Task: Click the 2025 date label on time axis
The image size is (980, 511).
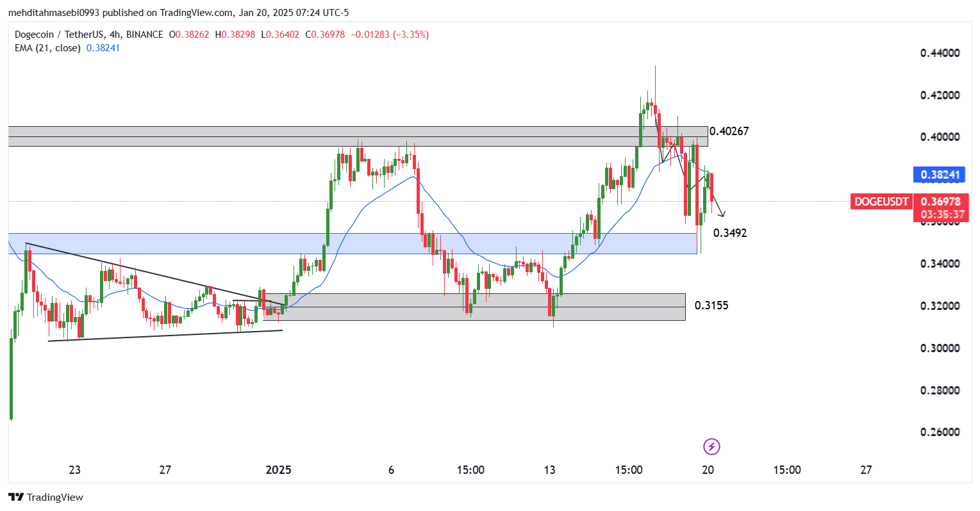Action: [278, 470]
